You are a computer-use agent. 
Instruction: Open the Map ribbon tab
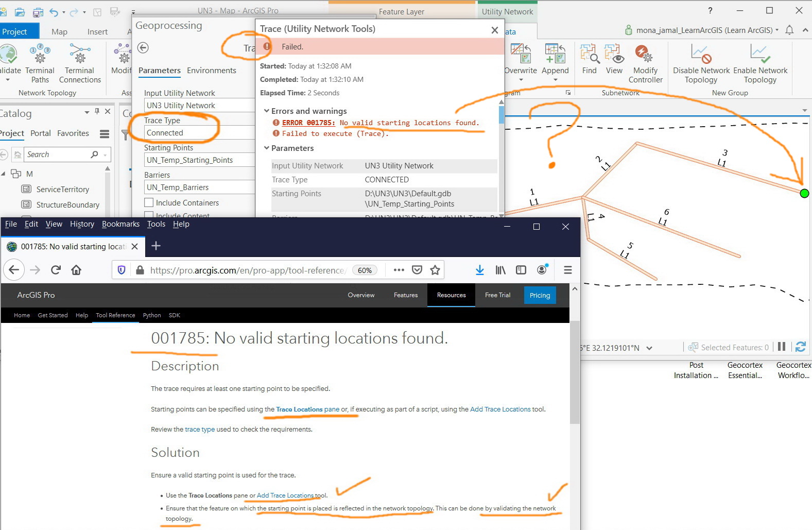pos(59,31)
